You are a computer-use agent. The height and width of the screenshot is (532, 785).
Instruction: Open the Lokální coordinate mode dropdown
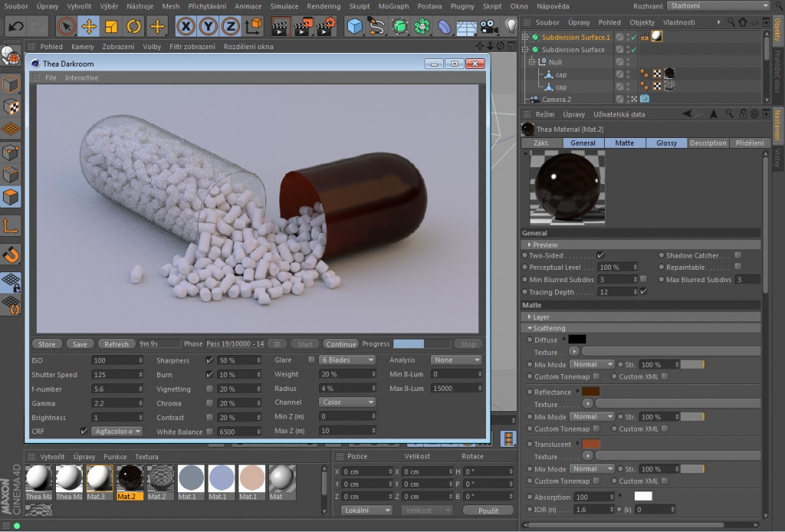(x=367, y=510)
